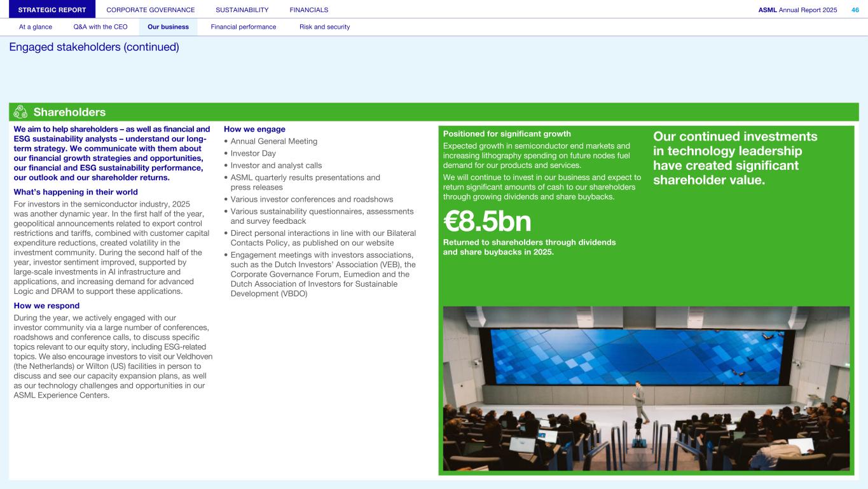Navigate to Financial performance section
The height and width of the screenshot is (489, 868).
(x=243, y=27)
